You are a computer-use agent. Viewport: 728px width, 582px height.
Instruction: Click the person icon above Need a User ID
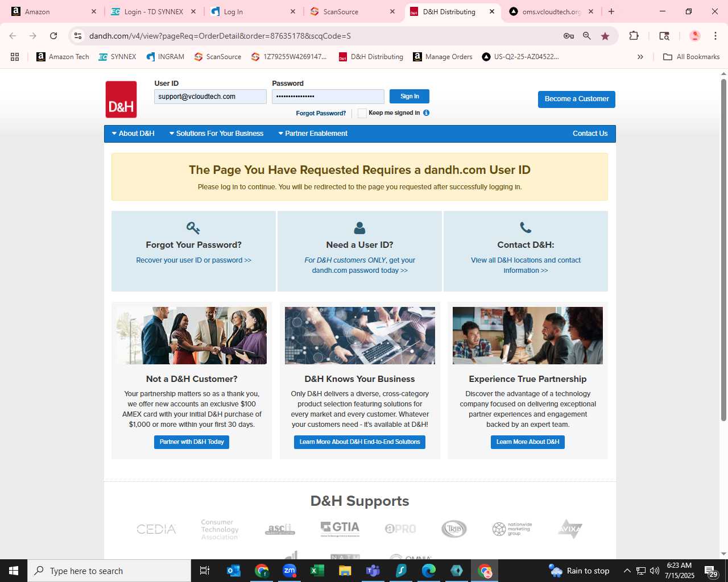point(359,228)
